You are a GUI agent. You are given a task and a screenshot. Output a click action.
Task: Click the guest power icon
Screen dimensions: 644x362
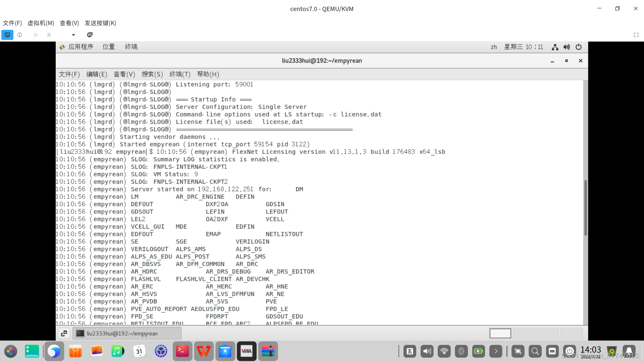pos(579,47)
